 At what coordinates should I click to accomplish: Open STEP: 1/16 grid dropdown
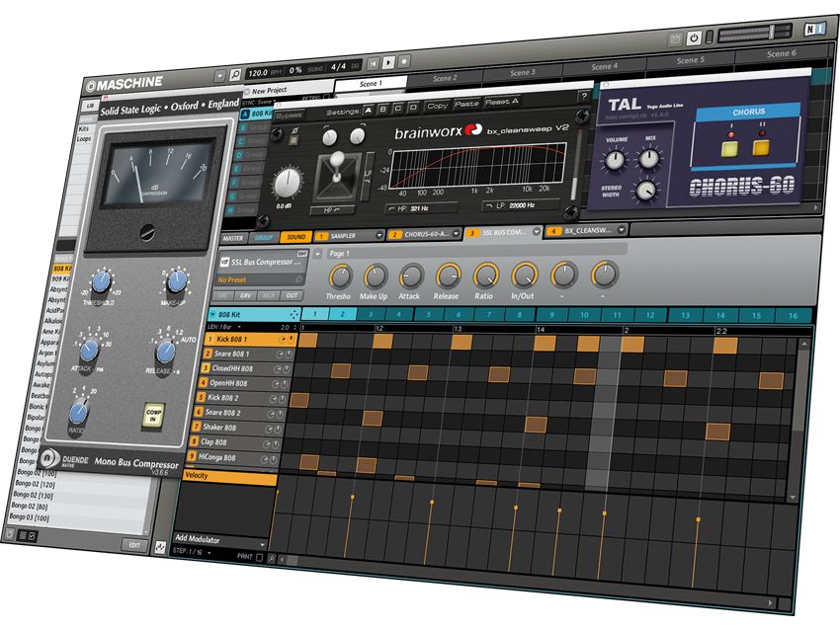tap(192, 551)
